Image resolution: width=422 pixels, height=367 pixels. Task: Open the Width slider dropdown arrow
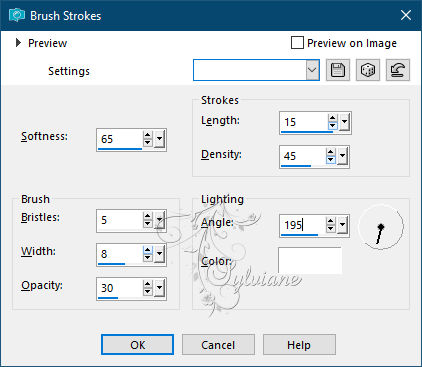click(159, 253)
